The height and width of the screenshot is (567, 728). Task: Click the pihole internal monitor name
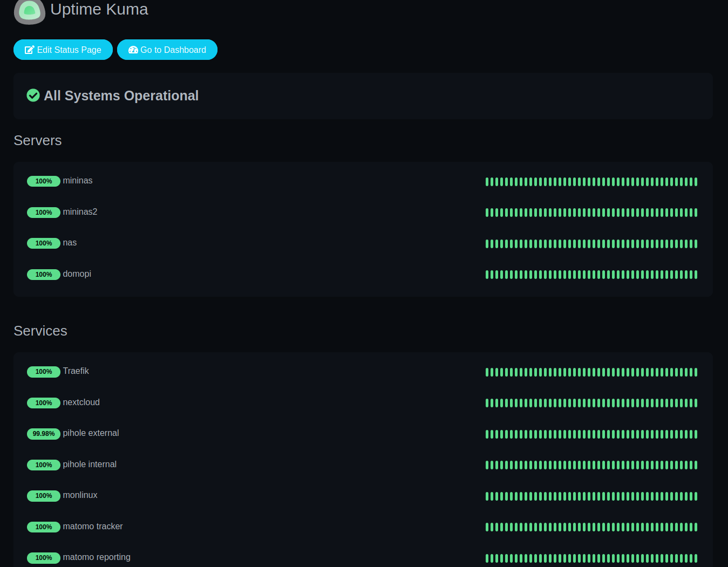point(90,464)
